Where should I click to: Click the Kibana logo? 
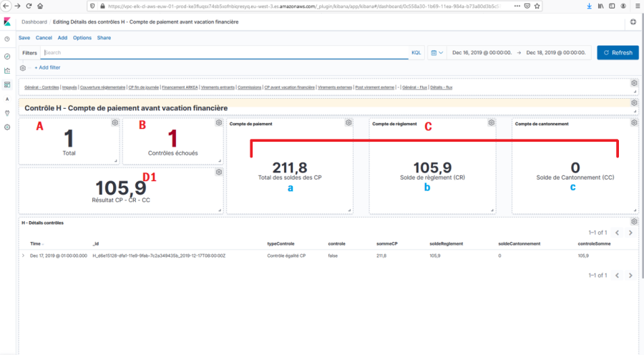tap(7, 23)
